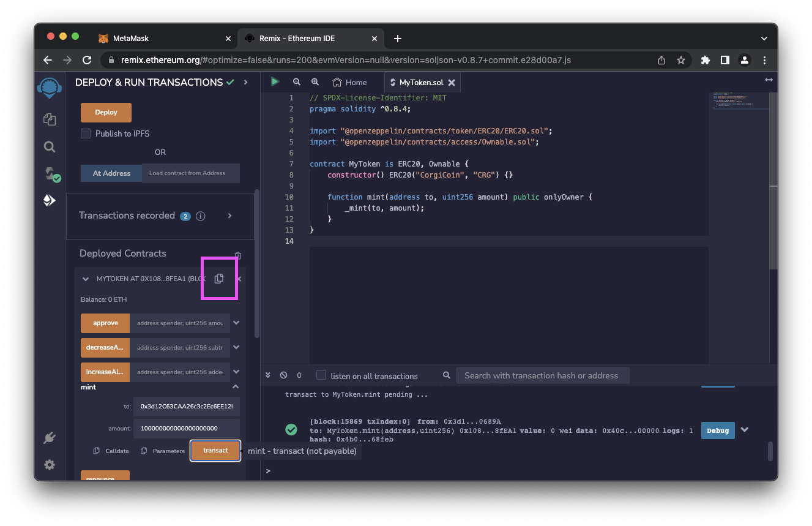The image size is (812, 526).
Task: Select the Remix - Ethereum IDE browser tab
Action: 311,38
